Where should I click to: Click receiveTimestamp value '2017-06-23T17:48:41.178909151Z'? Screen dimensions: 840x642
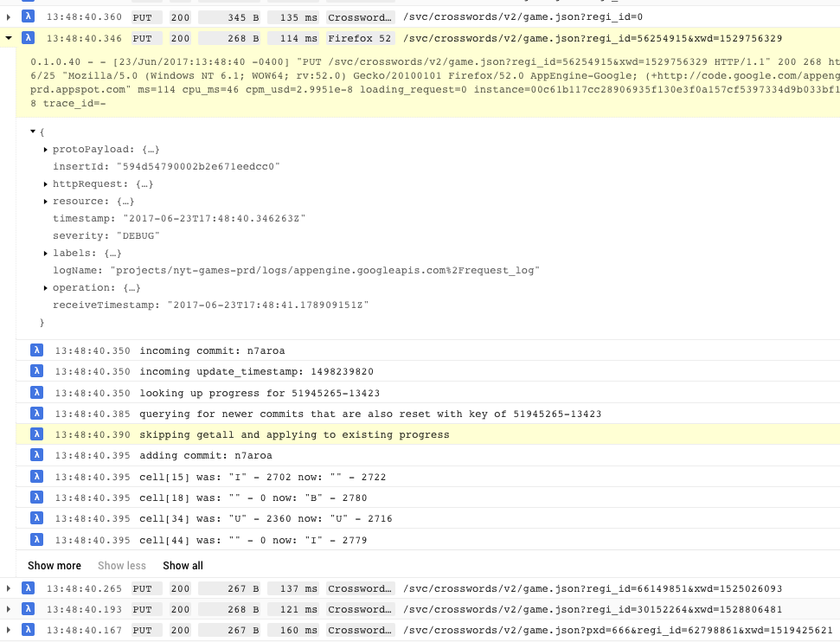[268, 305]
